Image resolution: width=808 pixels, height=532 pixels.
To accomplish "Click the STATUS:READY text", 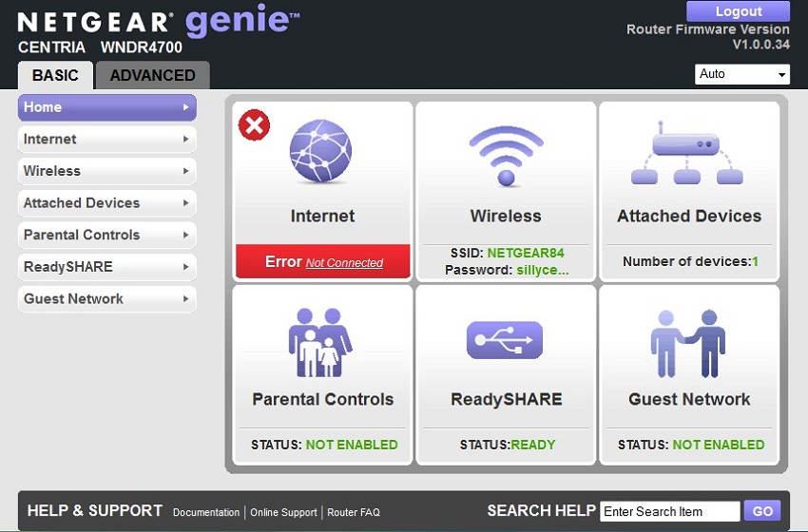I will tap(508, 445).
